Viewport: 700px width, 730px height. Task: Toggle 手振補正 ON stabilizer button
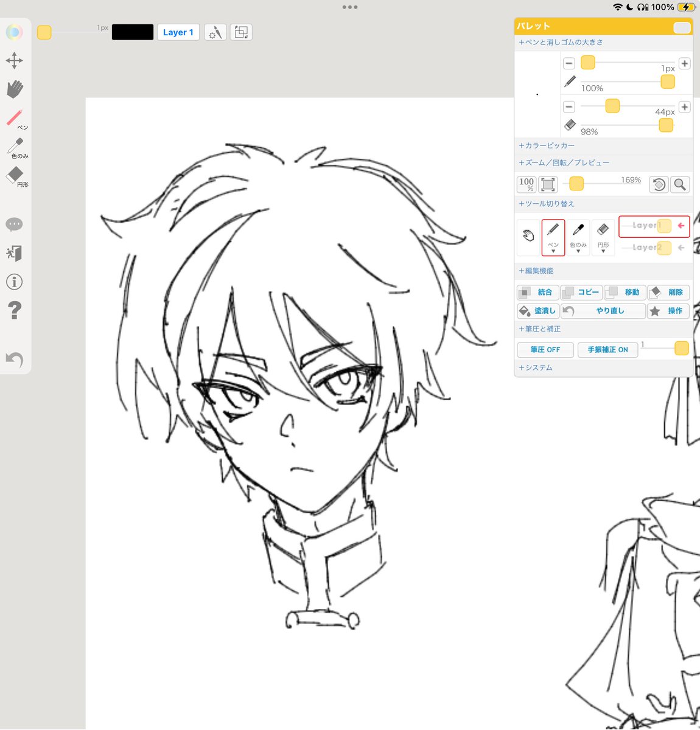point(607,350)
